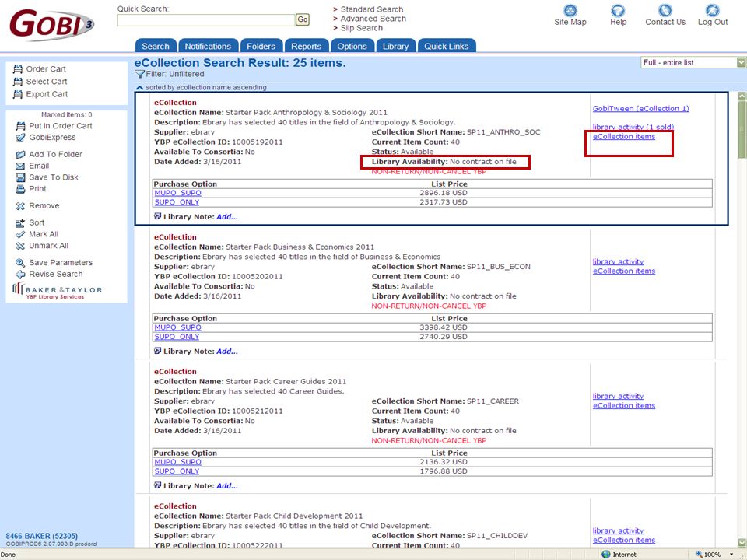Go to the Folders tab
Viewport: 747px width, 560px height.
click(x=261, y=46)
